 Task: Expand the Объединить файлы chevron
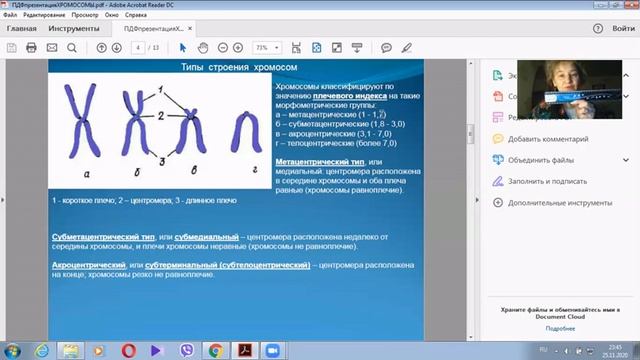coord(626,160)
